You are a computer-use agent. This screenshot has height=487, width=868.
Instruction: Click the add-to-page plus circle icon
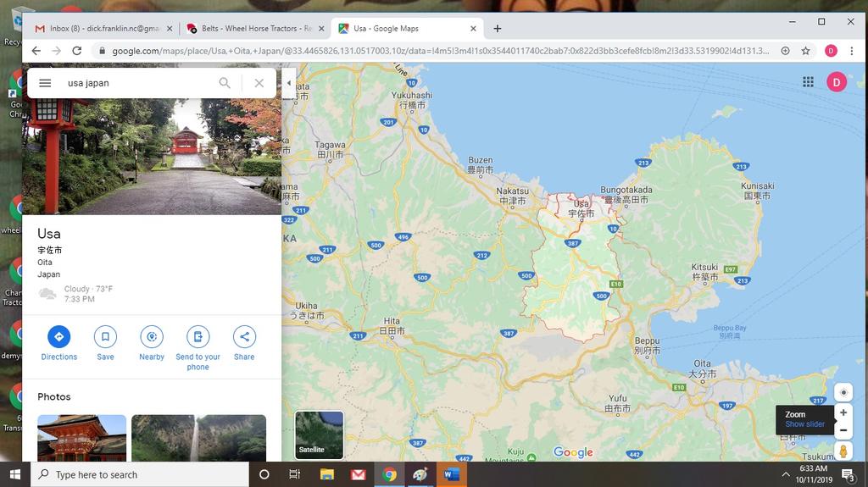tap(785, 51)
